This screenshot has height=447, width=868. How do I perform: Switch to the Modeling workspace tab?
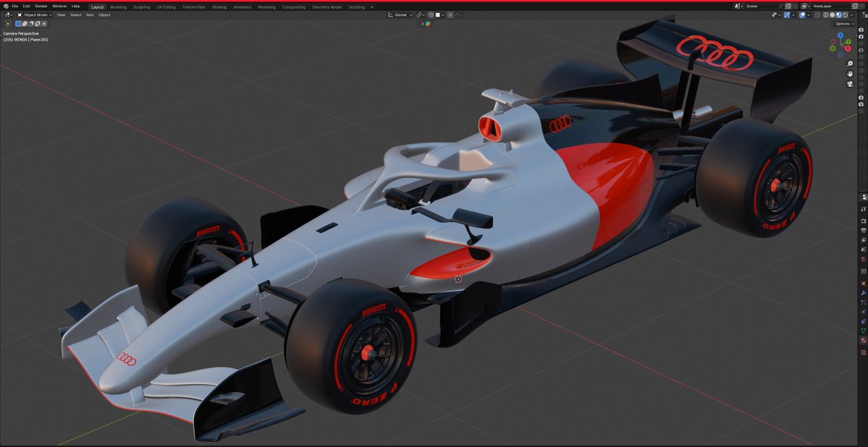(x=118, y=7)
